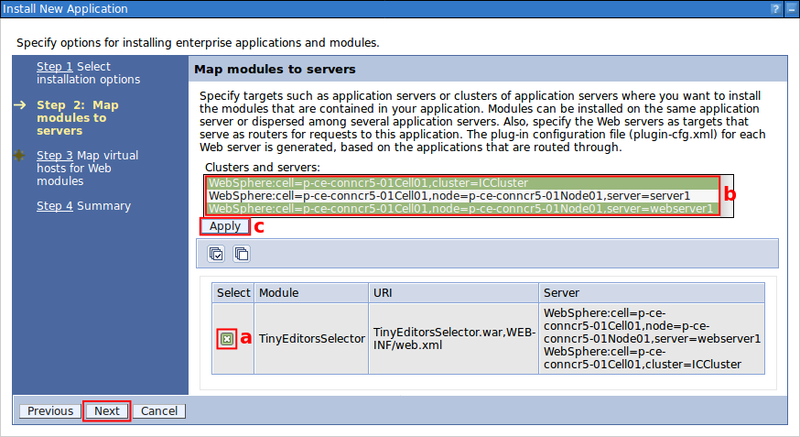
Task: Click the minimize dash icon in title bar
Action: 790,8
